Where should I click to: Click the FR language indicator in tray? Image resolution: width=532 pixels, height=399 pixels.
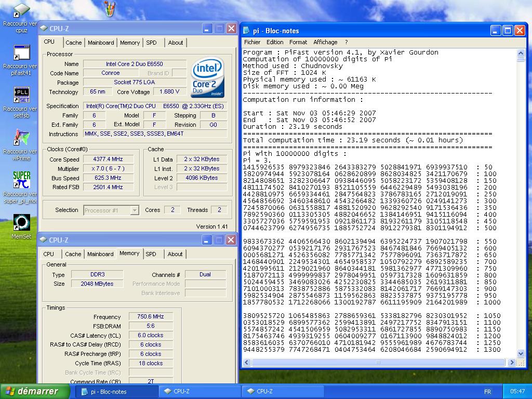point(487,392)
